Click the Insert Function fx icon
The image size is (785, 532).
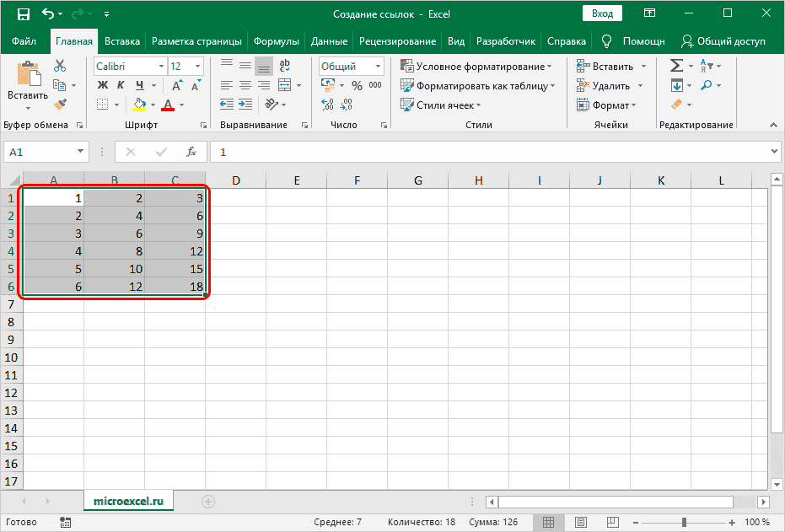191,152
